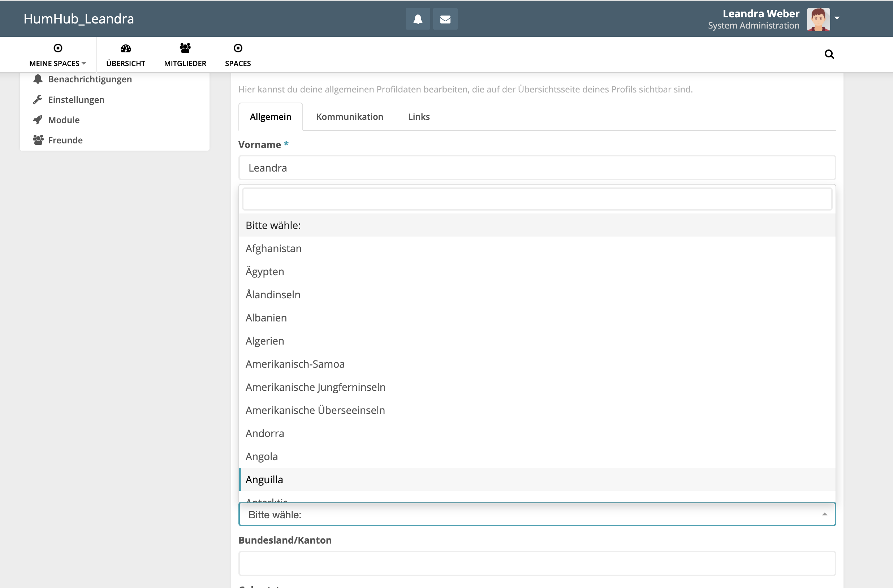Choose Andorra in the dropdown list
Viewport: 893px width, 588px height.
tap(265, 433)
